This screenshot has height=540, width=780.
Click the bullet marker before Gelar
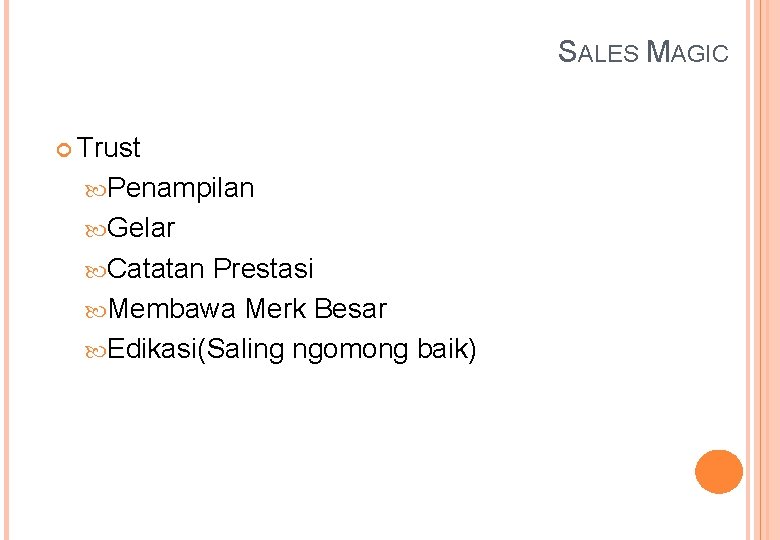(x=96, y=229)
